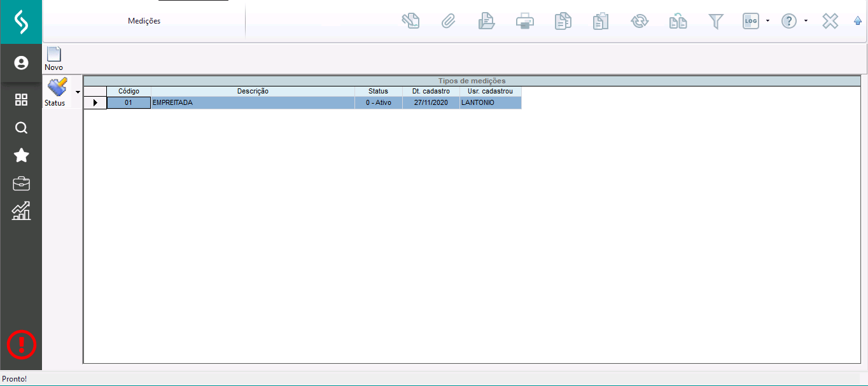Click the Pronto! status bar message
The height and width of the screenshot is (386, 868).
15,379
